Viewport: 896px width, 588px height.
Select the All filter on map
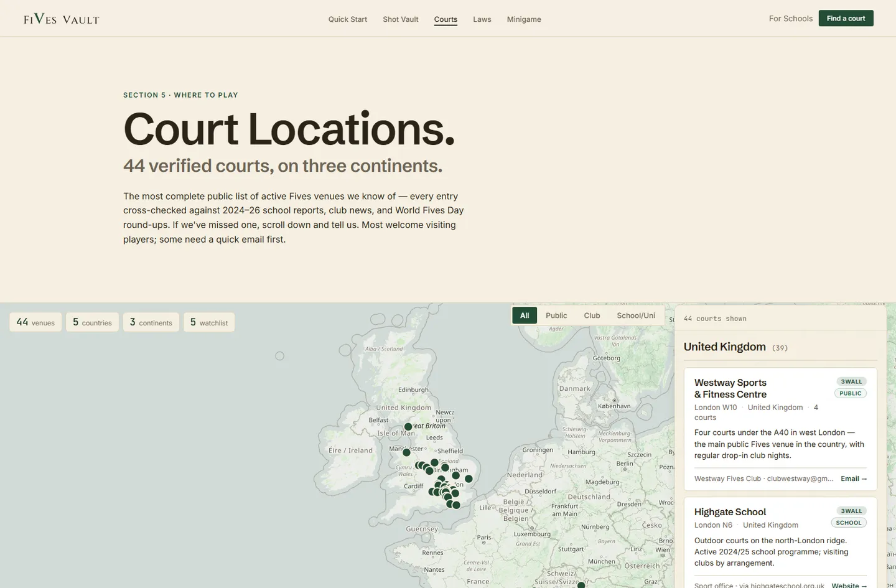point(525,315)
